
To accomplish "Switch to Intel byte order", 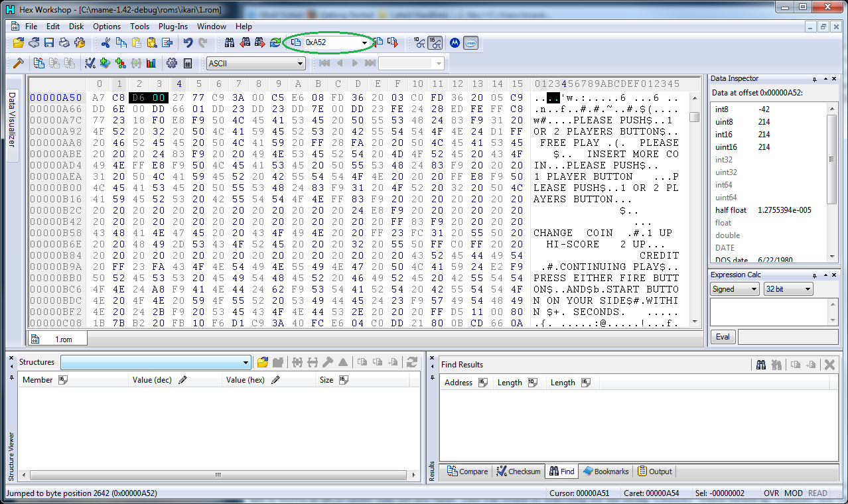I will click(470, 43).
